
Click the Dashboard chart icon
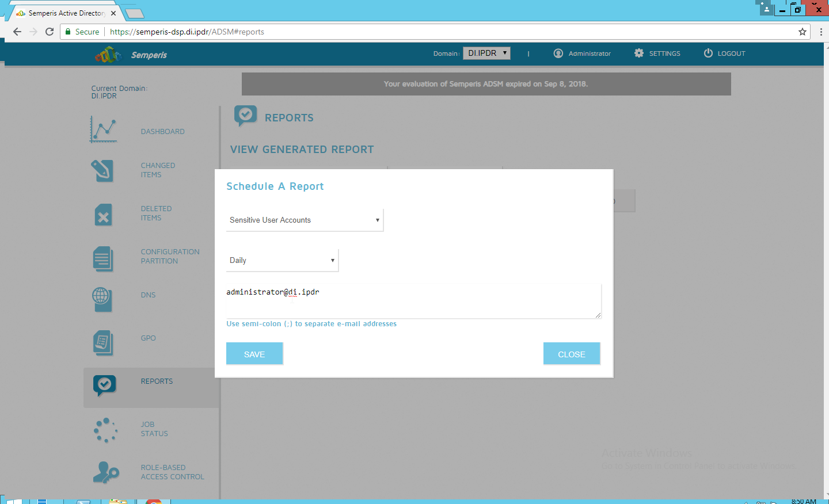click(x=104, y=129)
